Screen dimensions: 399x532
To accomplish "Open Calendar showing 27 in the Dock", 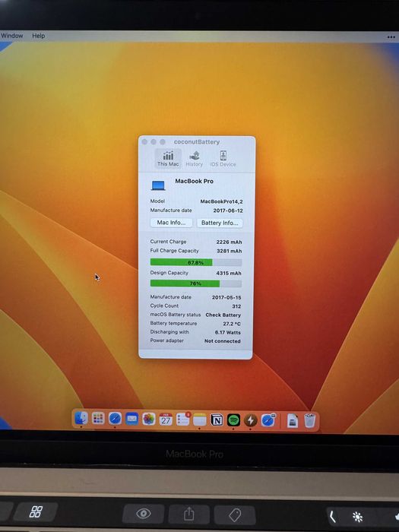I will 166,420.
